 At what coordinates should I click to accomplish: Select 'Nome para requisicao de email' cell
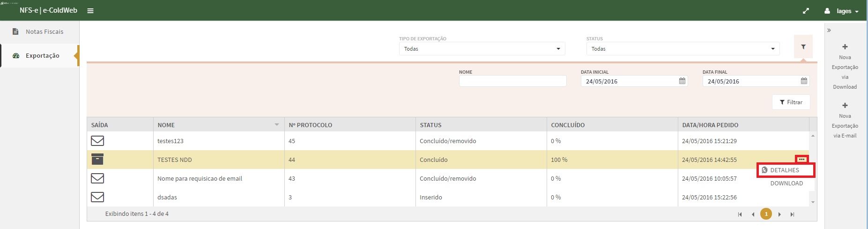coord(219,178)
